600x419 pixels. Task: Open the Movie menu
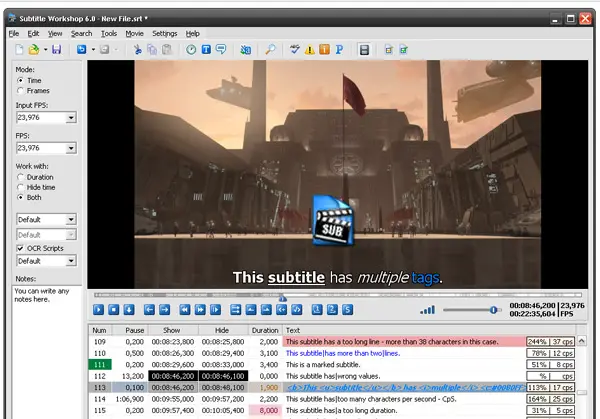click(134, 33)
